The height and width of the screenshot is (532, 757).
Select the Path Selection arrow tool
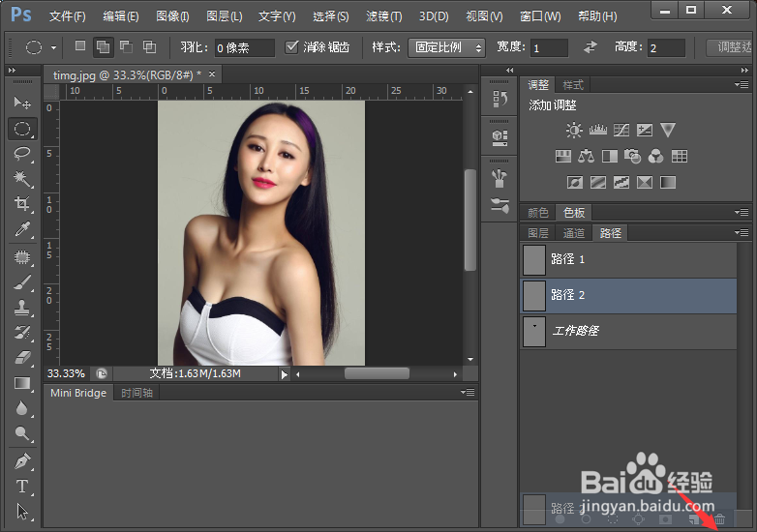(22, 512)
